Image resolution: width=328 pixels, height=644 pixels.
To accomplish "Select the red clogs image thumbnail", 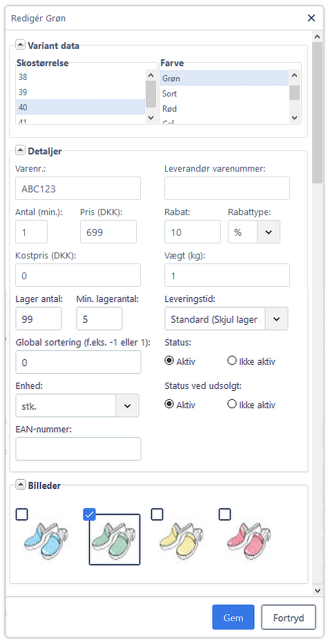I will 250,539.
